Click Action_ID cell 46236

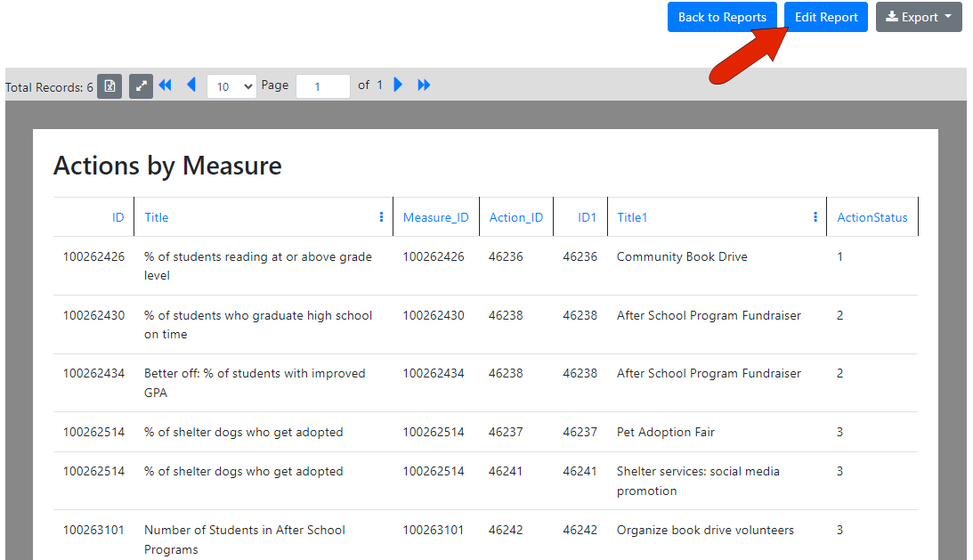coord(506,256)
